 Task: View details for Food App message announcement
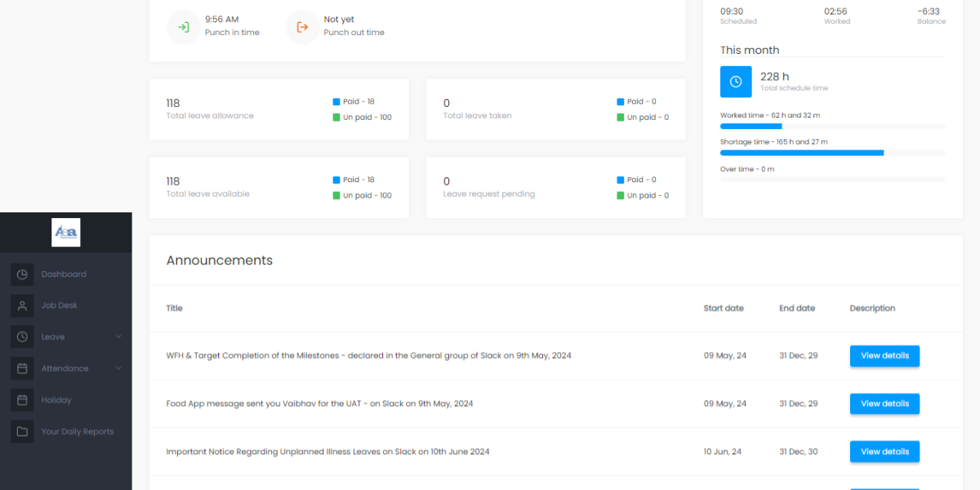click(x=884, y=403)
